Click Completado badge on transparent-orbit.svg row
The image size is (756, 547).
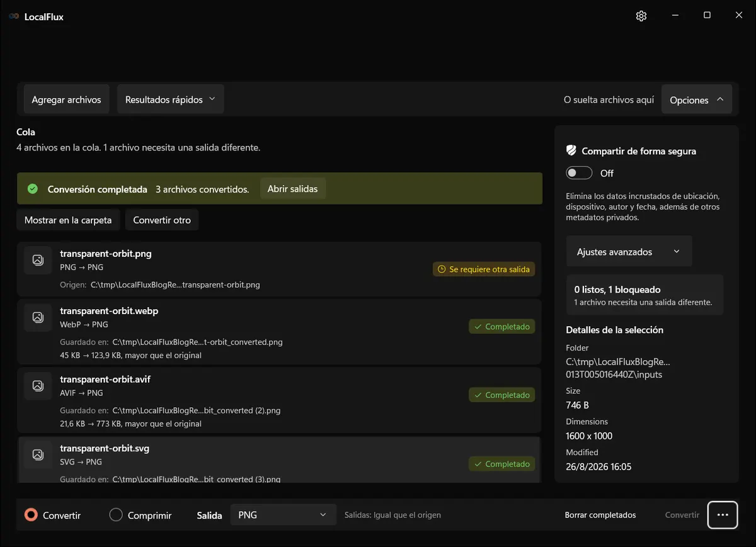[x=501, y=464]
